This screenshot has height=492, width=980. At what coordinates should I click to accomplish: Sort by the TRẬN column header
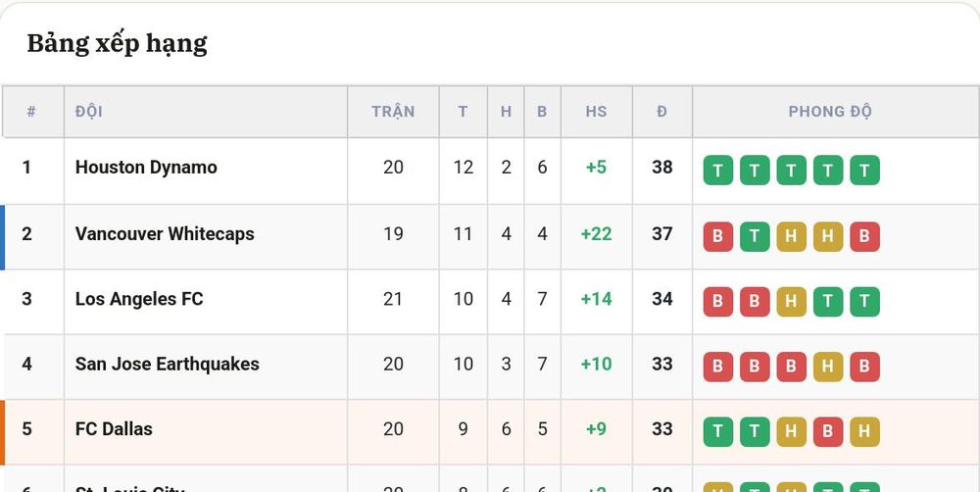pyautogui.click(x=393, y=112)
